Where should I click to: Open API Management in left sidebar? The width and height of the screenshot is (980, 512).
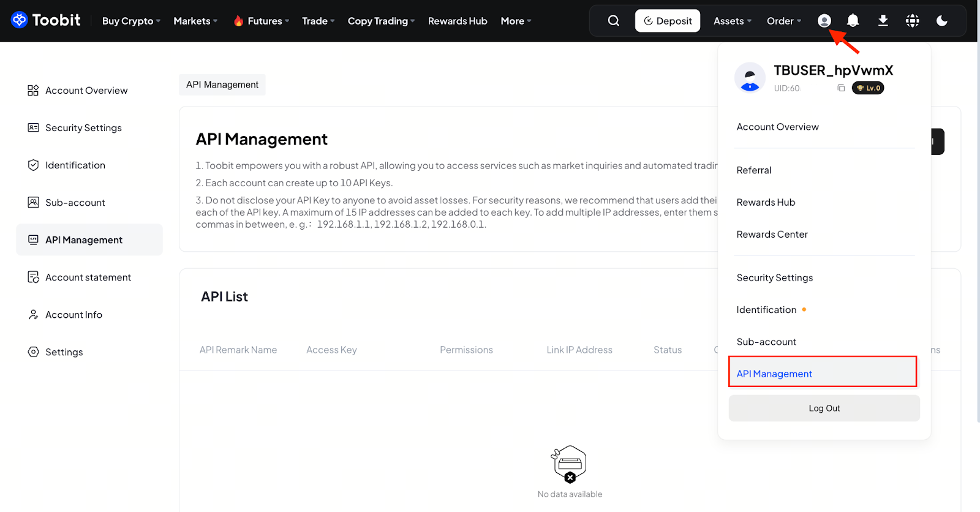[x=89, y=240]
